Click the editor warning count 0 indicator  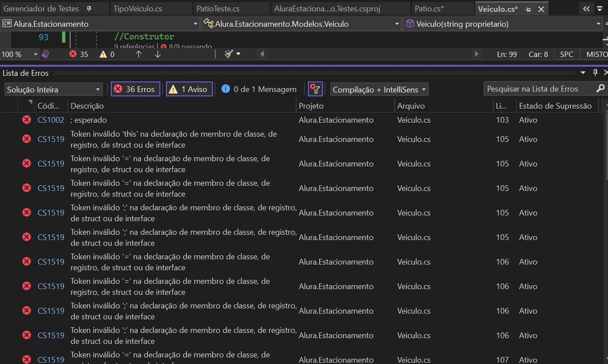[x=107, y=54]
